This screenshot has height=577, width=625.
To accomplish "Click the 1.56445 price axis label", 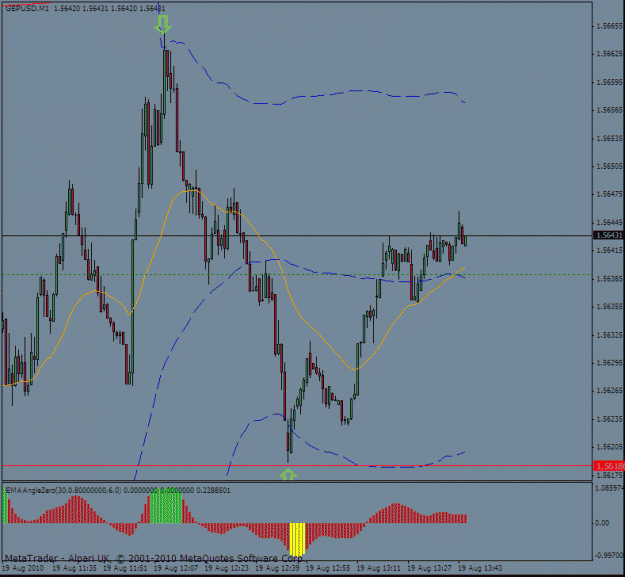I will [609, 222].
